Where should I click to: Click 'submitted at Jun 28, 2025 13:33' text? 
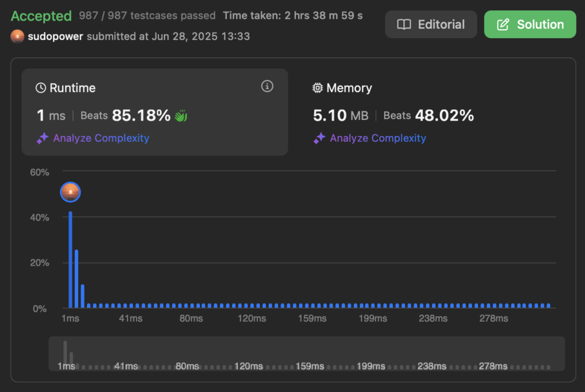pos(169,36)
